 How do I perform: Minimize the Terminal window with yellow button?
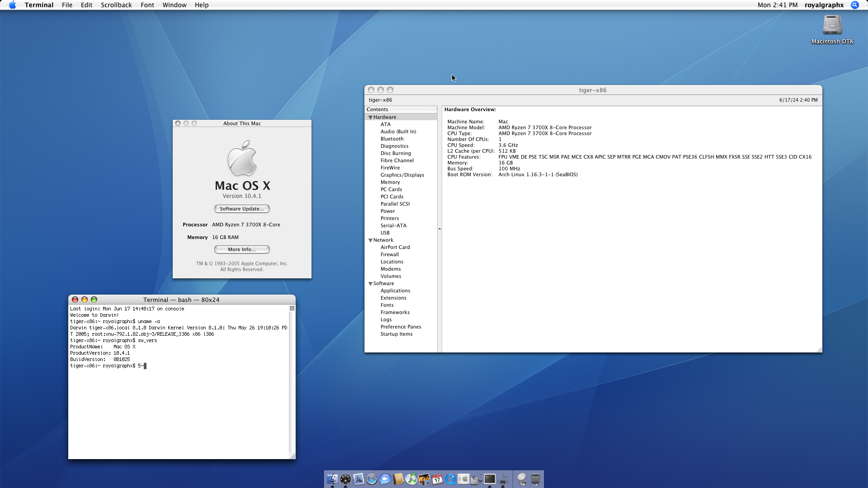[85, 300]
